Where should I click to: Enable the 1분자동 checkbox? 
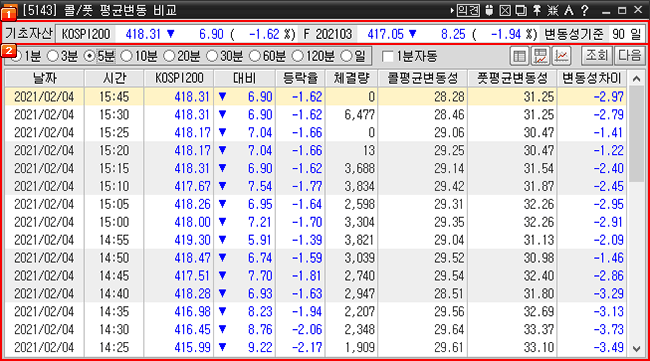pos(388,56)
